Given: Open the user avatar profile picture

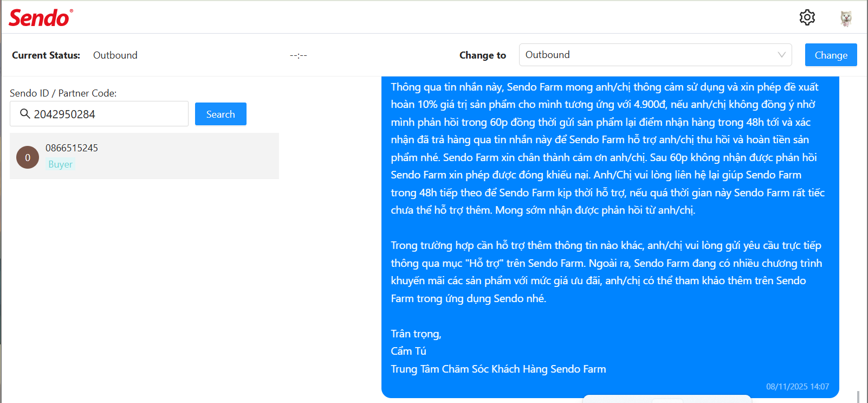Looking at the screenshot, I should (x=846, y=18).
